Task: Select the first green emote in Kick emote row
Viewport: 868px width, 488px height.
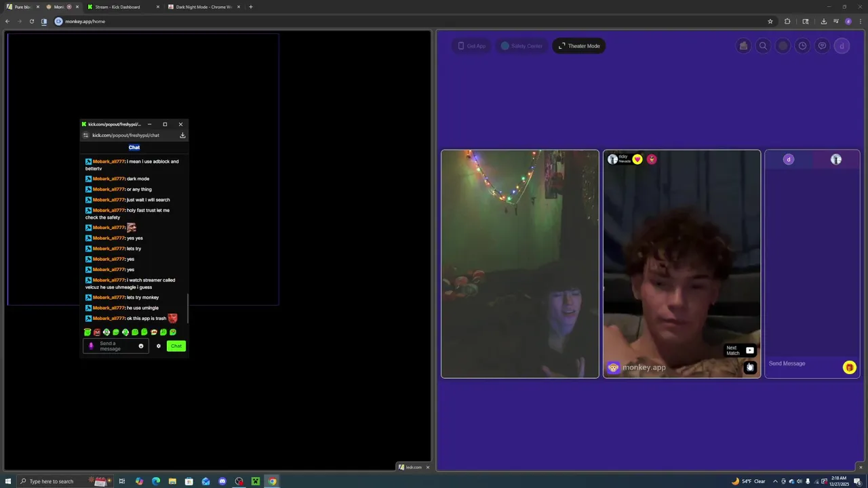Action: point(87,332)
